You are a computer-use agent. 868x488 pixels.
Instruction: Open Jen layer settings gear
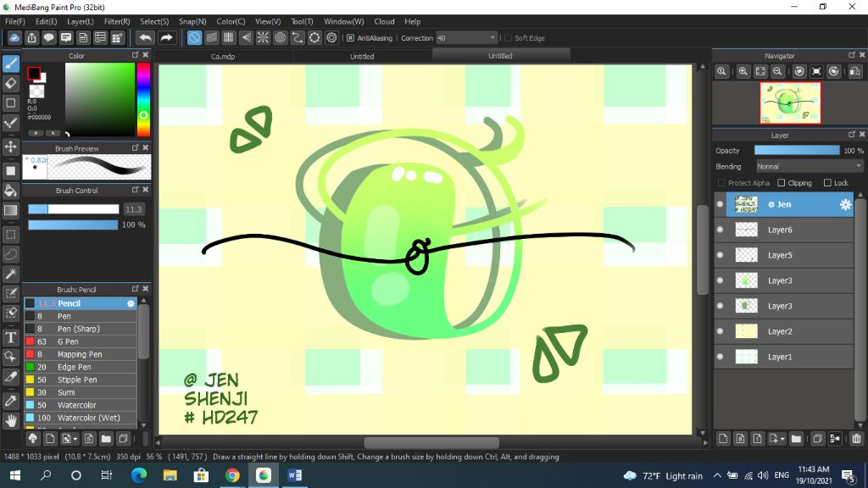(845, 204)
